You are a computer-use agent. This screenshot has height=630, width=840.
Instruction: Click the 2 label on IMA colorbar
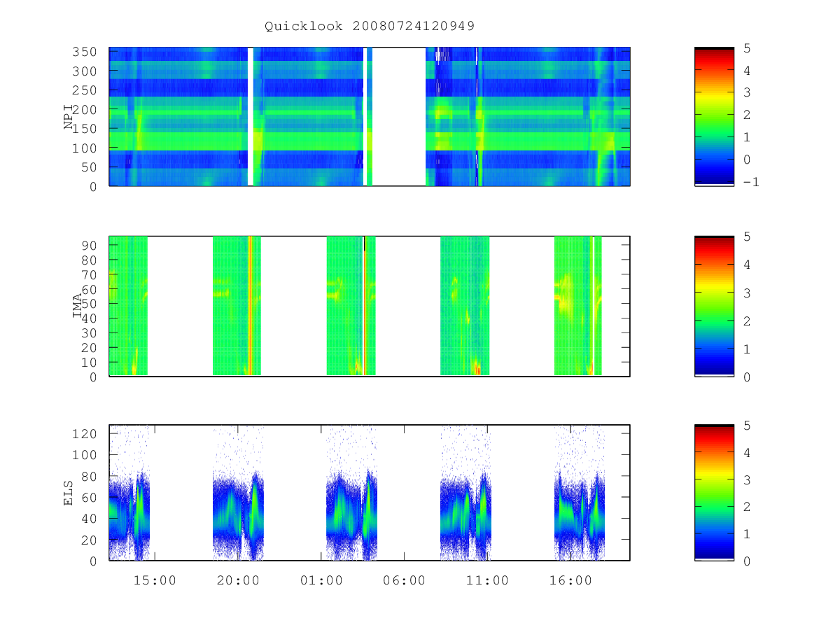coord(746,321)
